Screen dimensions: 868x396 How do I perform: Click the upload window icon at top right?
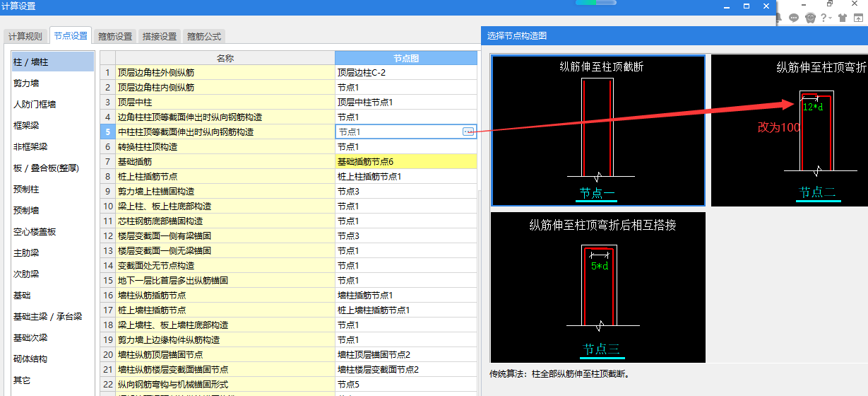tap(860, 18)
